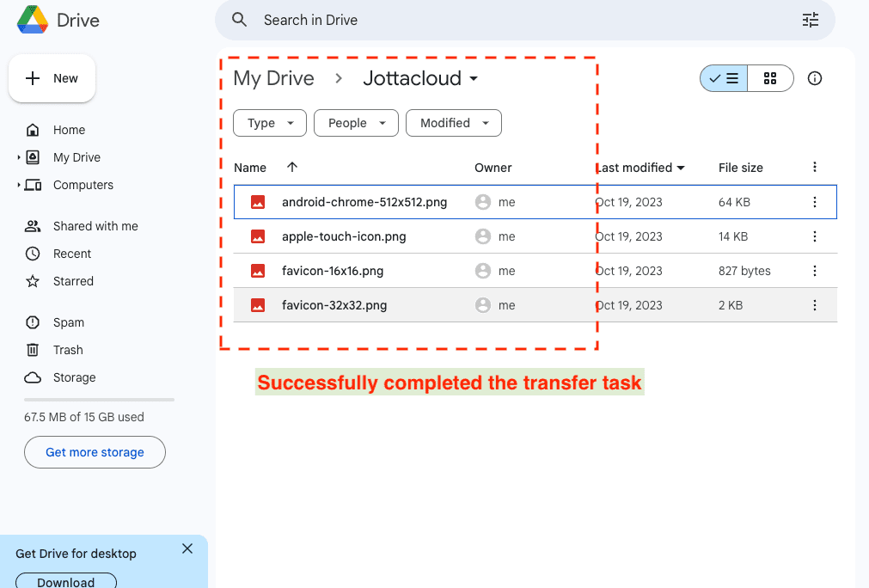869x588 pixels.
Task: Click the 64 KB file size cell
Action: pyautogui.click(x=734, y=202)
